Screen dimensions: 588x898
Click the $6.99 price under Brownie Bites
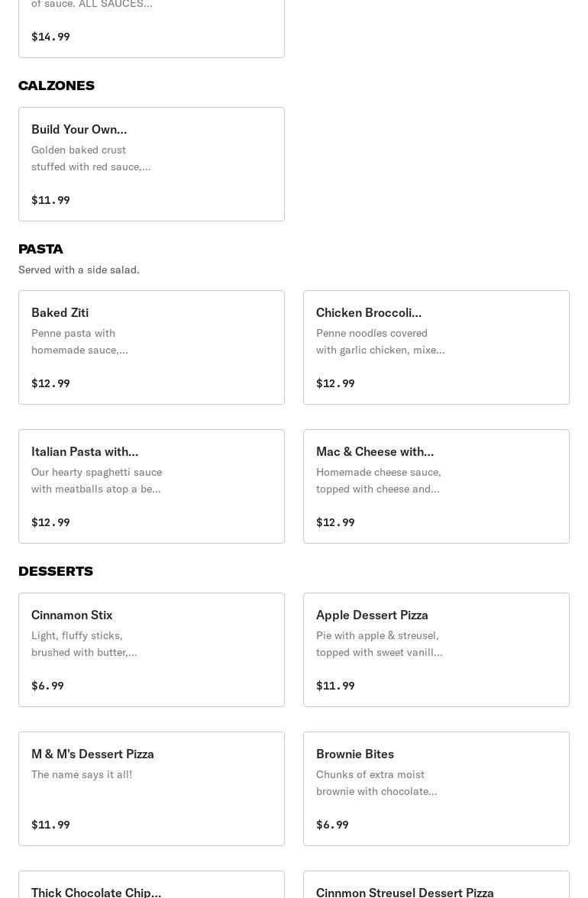tap(332, 825)
